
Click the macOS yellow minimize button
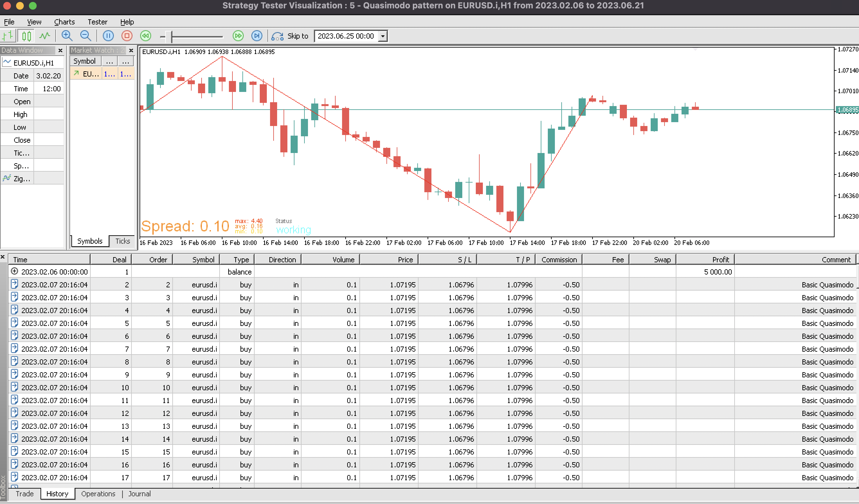pyautogui.click(x=20, y=5)
